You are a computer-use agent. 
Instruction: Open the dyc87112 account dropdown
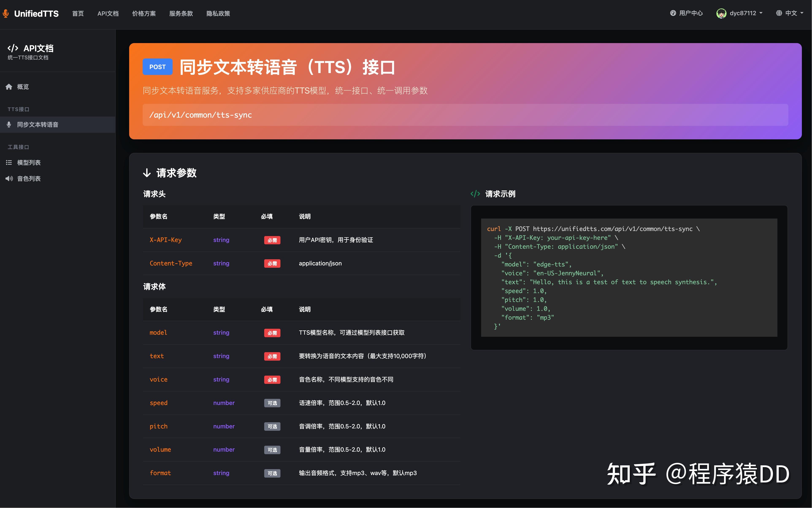[739, 13]
